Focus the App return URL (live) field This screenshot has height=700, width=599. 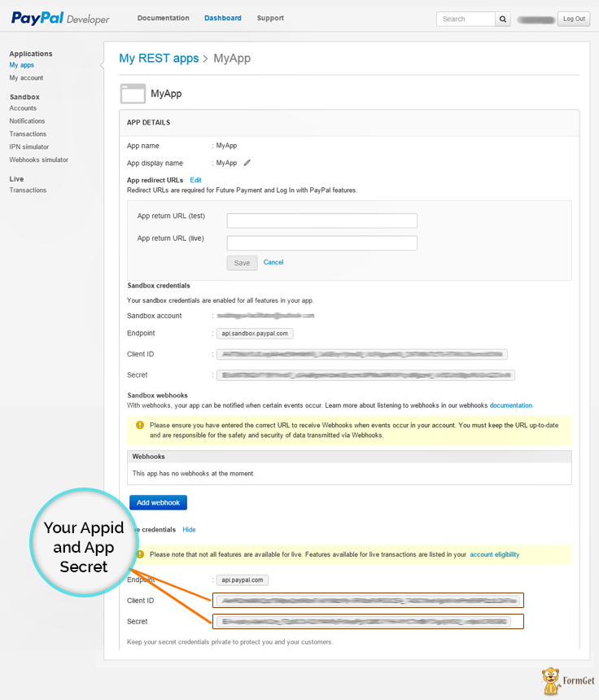pyautogui.click(x=321, y=243)
